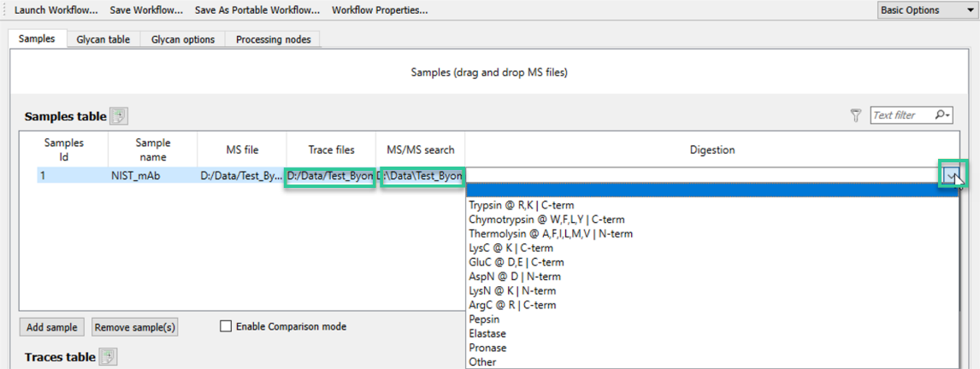
Task: Open Workflow Properties...
Action: point(380,10)
